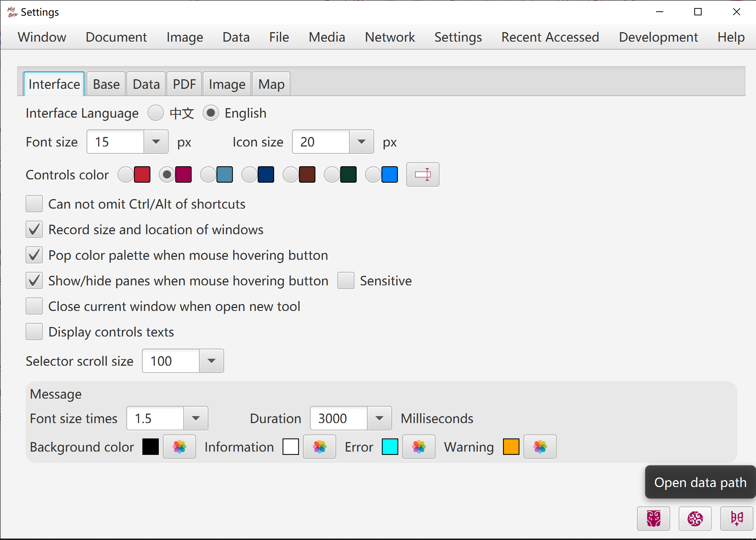The image size is (756, 540).
Task: Expand the Icon size dropdown
Action: pos(361,142)
